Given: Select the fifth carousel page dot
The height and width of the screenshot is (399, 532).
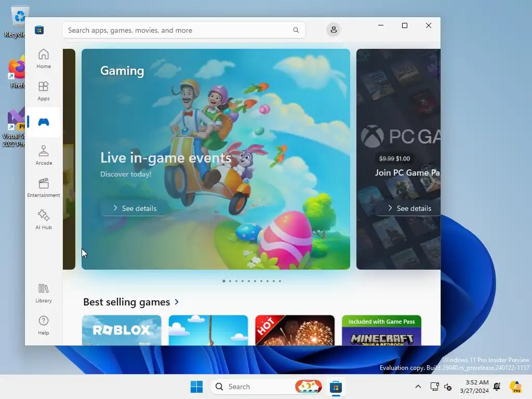Looking at the screenshot, I should coord(249,281).
